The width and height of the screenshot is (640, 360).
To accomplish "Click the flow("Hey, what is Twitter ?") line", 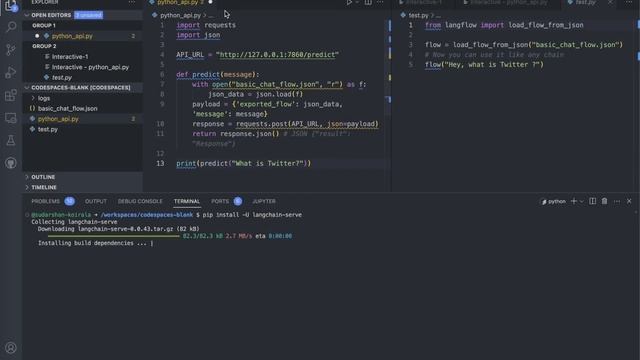I will [484, 64].
